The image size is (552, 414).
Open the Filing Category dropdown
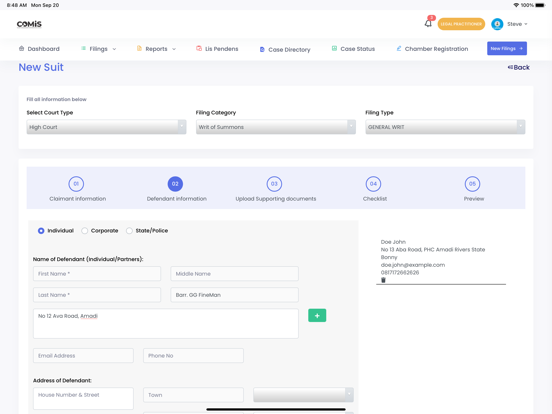point(276,127)
